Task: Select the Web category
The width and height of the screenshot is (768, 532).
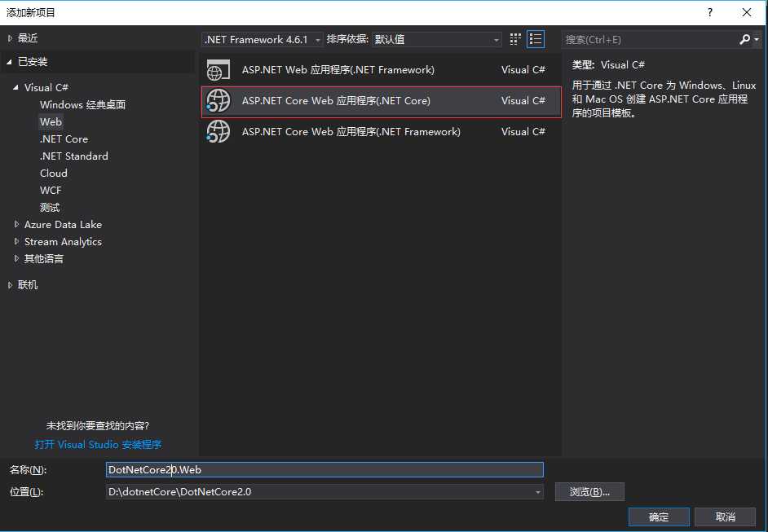Action: [x=51, y=122]
